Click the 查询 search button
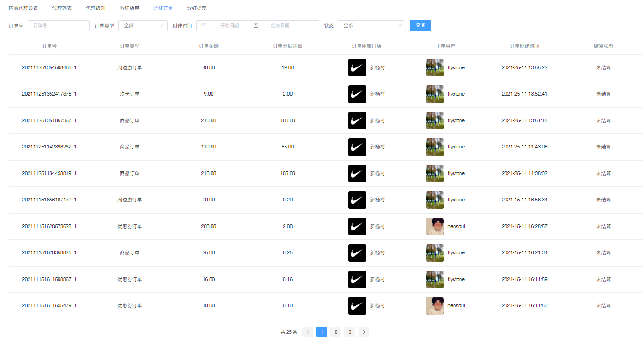 point(420,26)
